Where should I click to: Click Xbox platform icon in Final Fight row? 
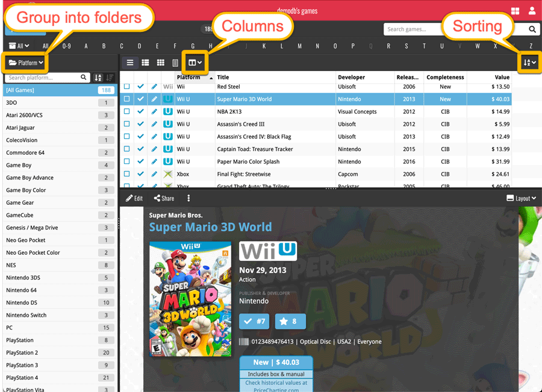167,174
